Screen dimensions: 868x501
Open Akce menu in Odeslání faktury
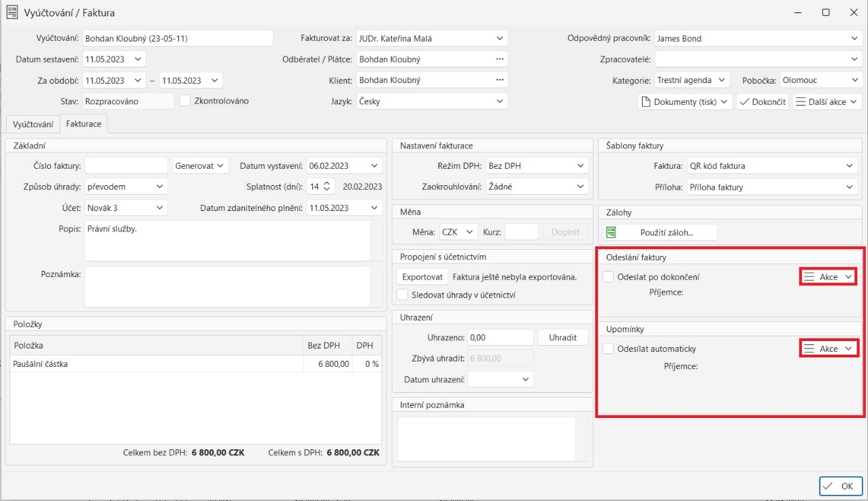point(827,277)
